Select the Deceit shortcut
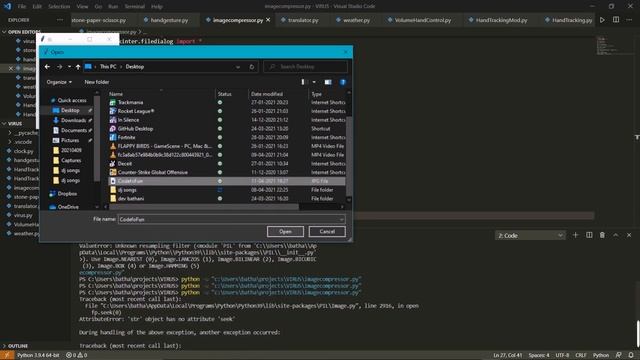This screenshot has width=640, height=360. tap(124, 164)
